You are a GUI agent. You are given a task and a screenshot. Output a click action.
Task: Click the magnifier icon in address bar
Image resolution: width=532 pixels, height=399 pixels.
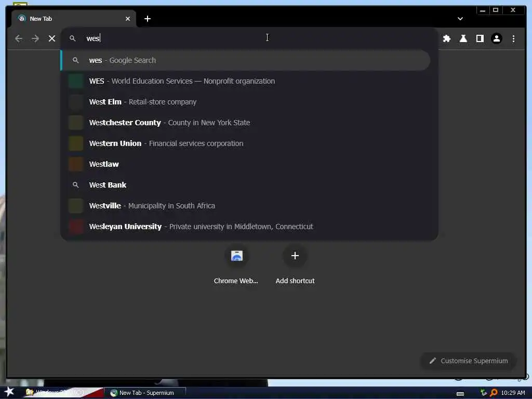coord(73,38)
